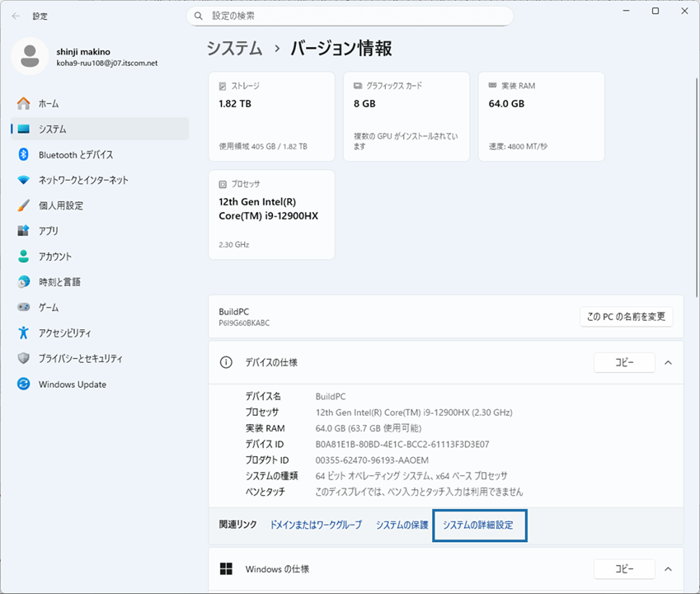Click PC model text P6I9G60BKABC
This screenshot has width=700, height=594.
(x=244, y=323)
